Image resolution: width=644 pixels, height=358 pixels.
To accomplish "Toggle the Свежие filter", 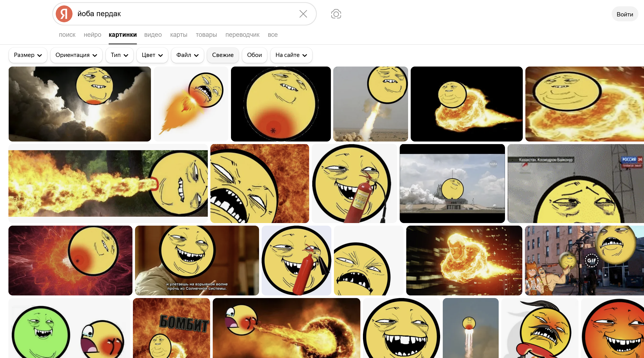I will pos(223,55).
